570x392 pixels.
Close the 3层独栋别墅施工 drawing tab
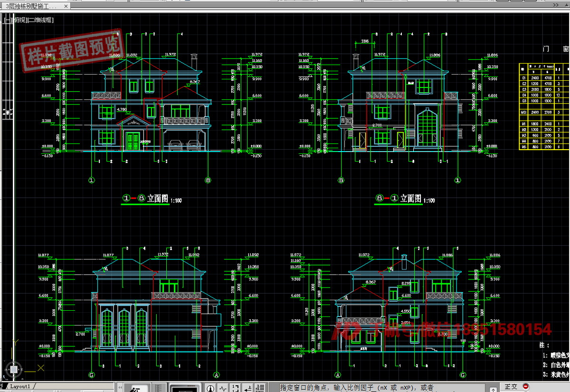coord(66,6)
